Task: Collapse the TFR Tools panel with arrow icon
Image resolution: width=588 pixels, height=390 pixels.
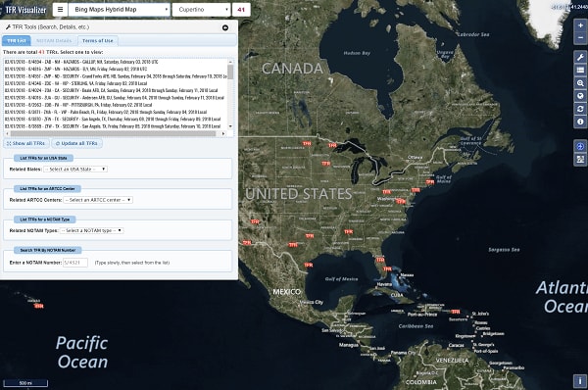Action: [225, 27]
